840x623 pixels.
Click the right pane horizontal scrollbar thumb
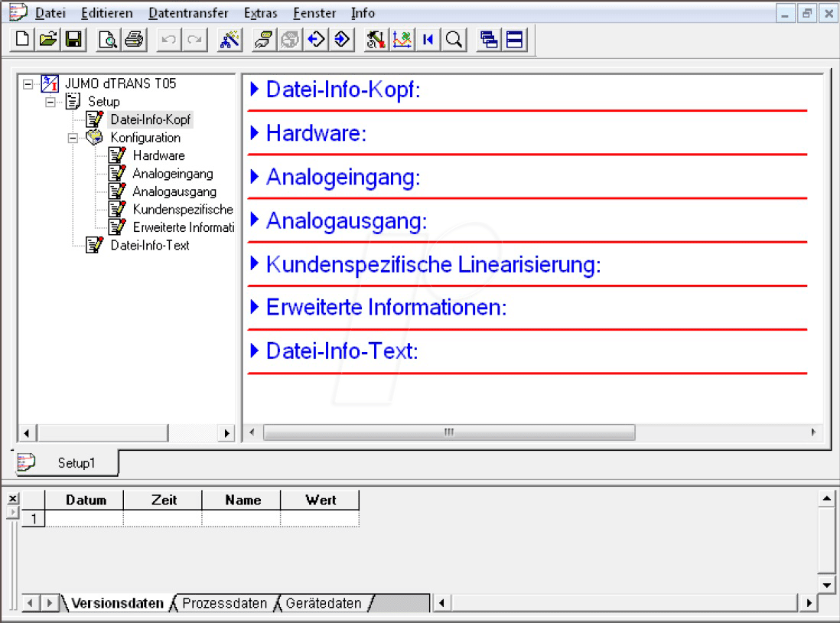[448, 432]
